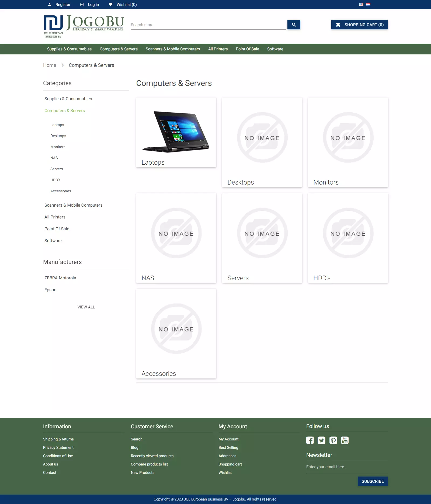The height and width of the screenshot is (504, 431).
Task: Select Servers subcategory in sidebar
Action: [x=57, y=169]
